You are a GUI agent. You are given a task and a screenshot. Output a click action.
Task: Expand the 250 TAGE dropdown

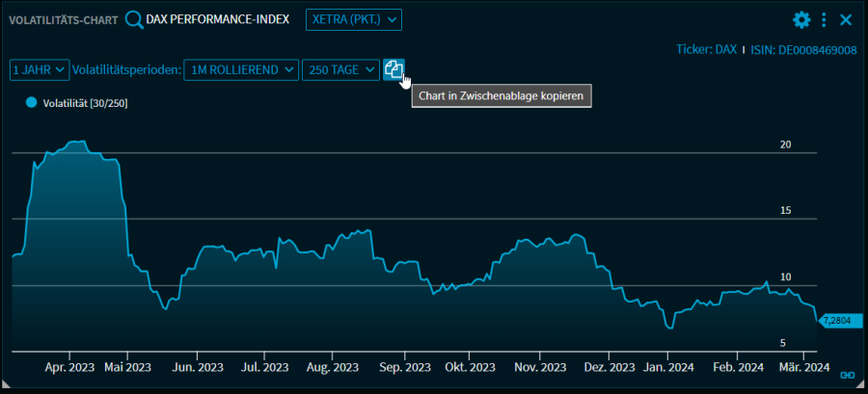click(339, 69)
